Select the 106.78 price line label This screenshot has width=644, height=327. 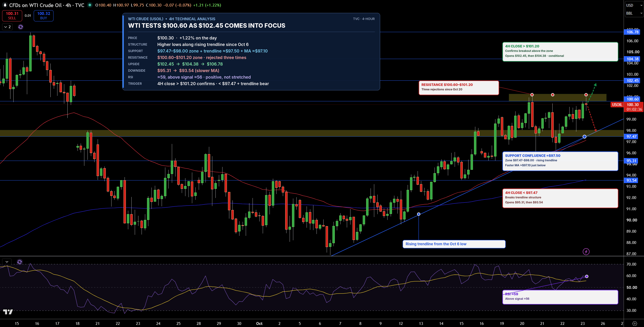[633, 32]
